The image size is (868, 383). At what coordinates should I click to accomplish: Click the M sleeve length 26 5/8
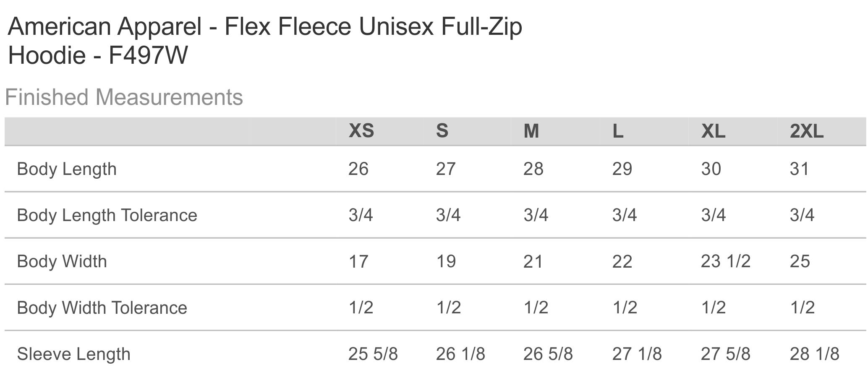[x=548, y=354]
